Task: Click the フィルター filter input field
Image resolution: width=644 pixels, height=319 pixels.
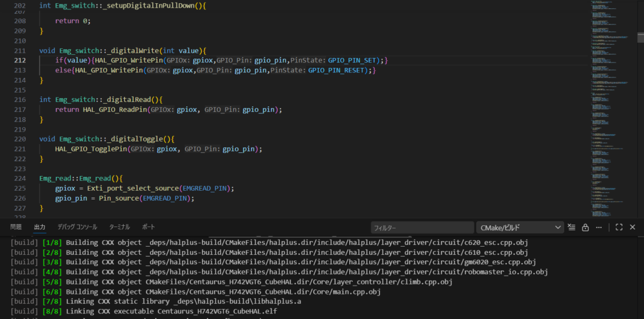Action: (x=421, y=227)
